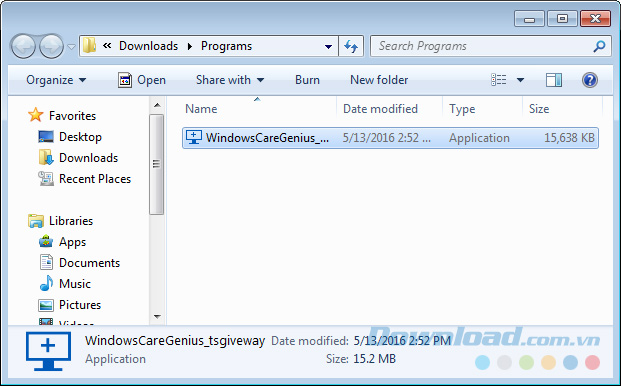This screenshot has height=386, width=621.
Task: Go back using the Back arrow button
Action: pyautogui.click(x=23, y=46)
